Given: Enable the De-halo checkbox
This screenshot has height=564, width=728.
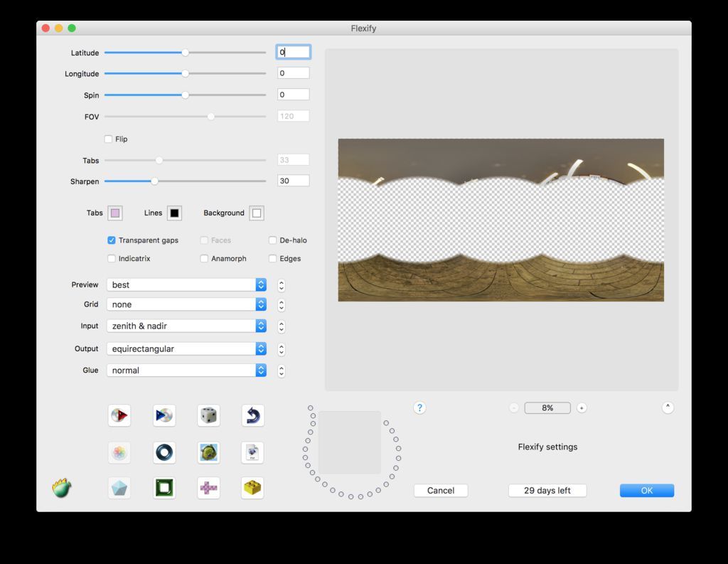Looking at the screenshot, I should click(272, 240).
